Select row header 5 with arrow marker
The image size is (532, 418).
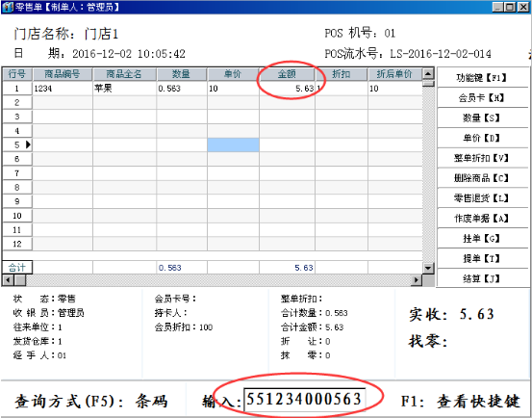(x=17, y=145)
